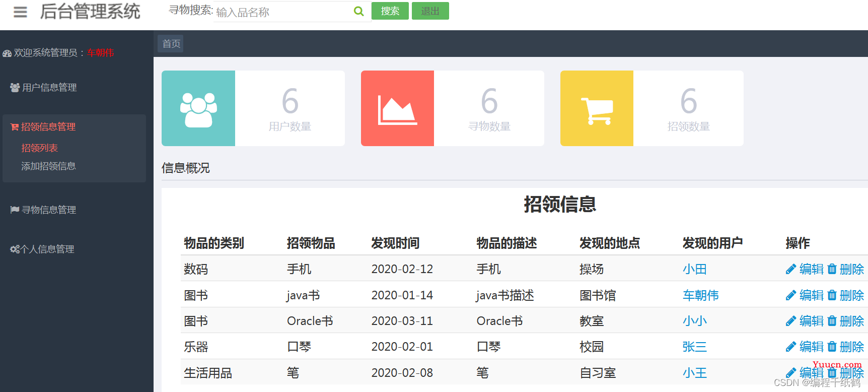Click the date cell 2020-01-14
Viewport: 868px width, 392px height.
(x=402, y=295)
